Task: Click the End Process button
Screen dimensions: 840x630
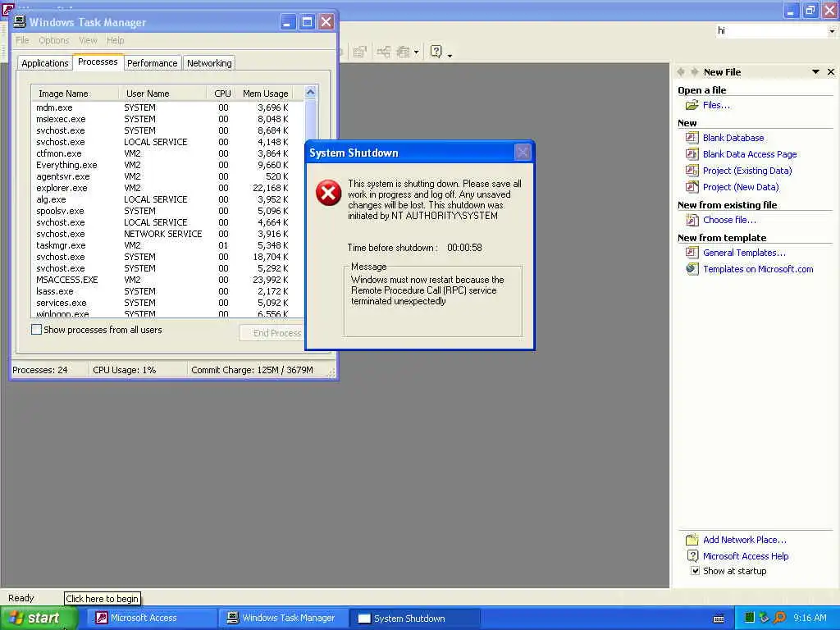Action: (272, 333)
